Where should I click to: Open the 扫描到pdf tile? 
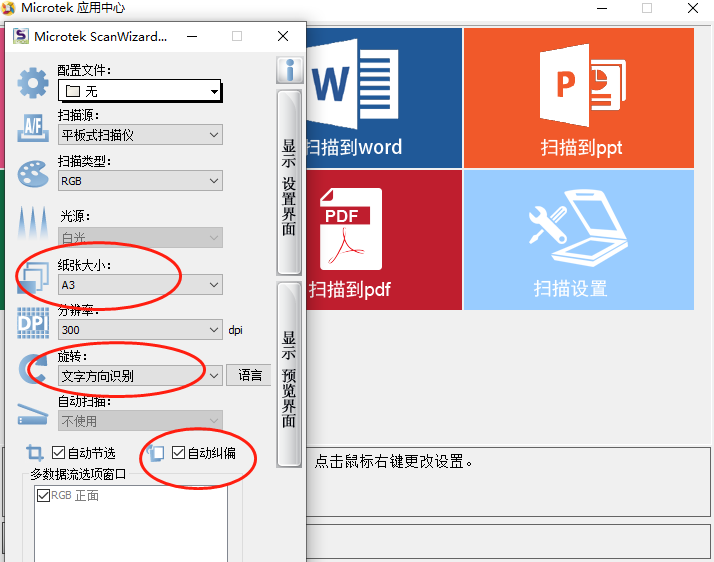(x=384, y=240)
